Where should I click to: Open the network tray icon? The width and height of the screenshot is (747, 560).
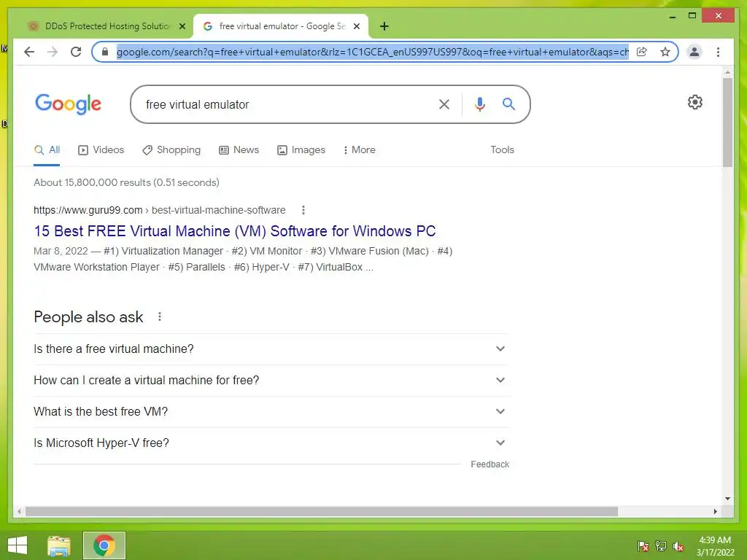[x=661, y=546]
